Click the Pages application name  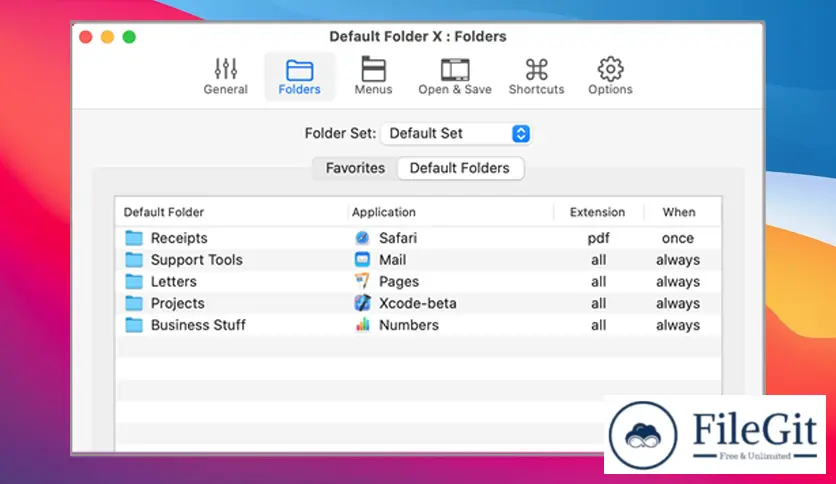pyautogui.click(x=399, y=281)
